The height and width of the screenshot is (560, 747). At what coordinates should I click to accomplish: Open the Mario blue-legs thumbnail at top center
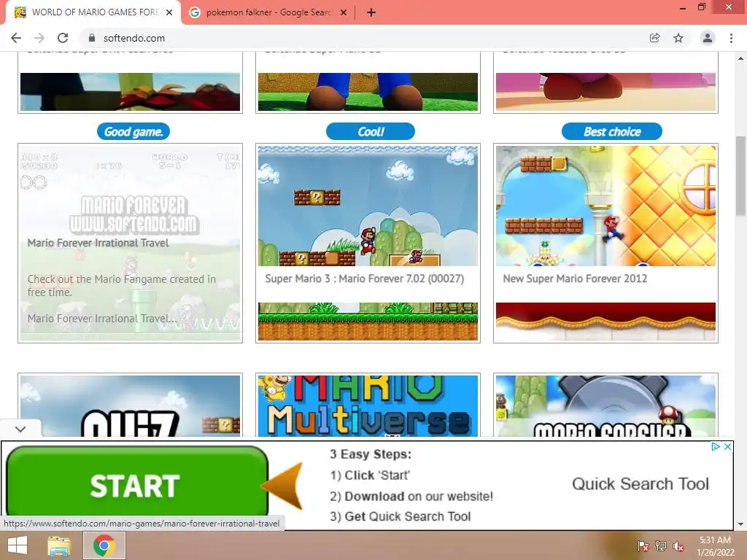click(368, 91)
